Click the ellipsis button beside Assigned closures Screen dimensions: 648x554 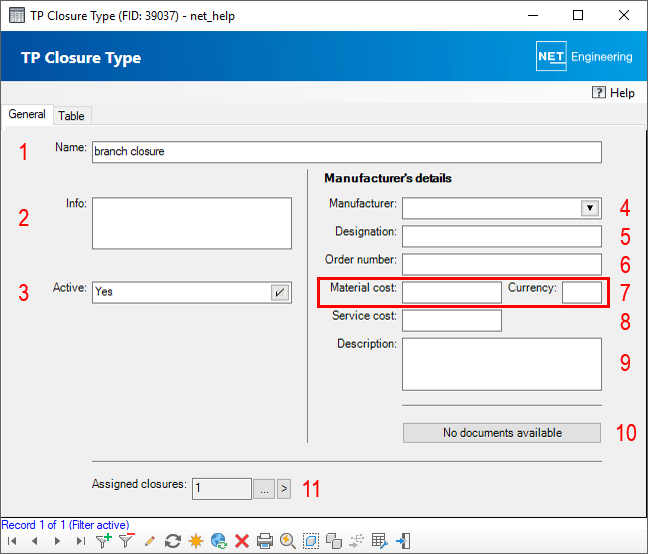264,489
